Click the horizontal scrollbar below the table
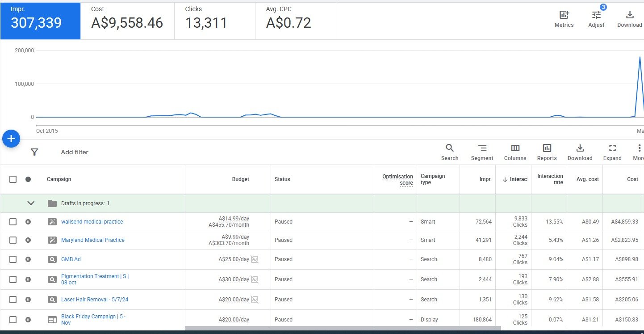 coord(343,328)
